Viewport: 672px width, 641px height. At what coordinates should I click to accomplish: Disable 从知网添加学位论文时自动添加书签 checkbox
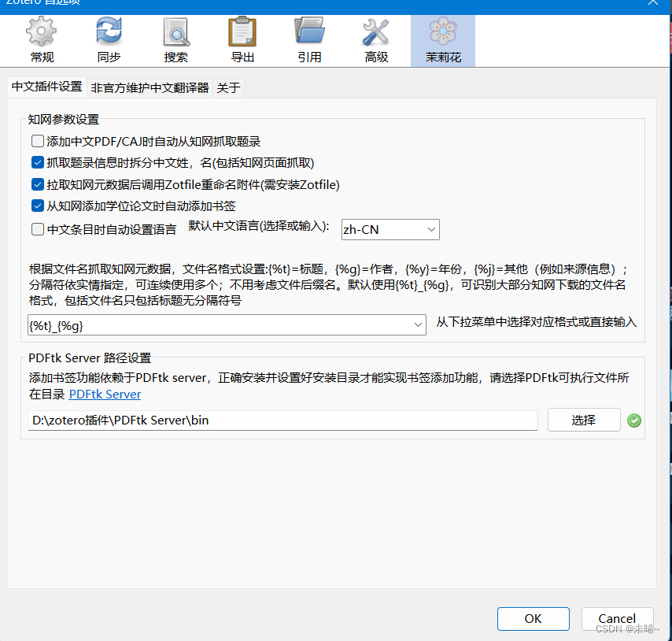click(38, 206)
